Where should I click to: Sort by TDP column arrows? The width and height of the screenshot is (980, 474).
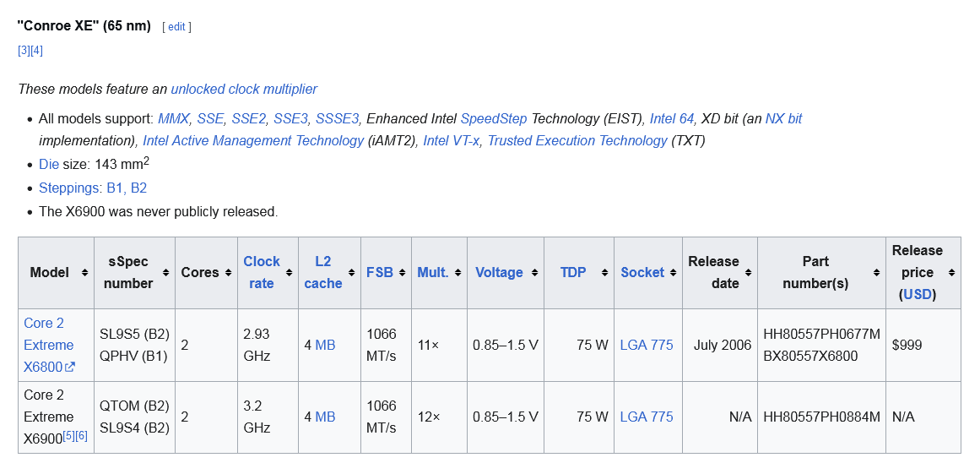pyautogui.click(x=604, y=273)
